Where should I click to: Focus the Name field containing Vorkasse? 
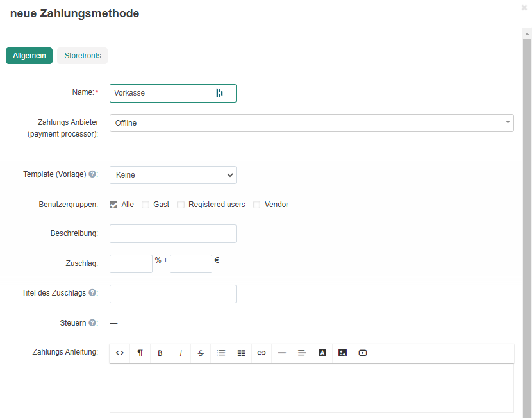(x=172, y=93)
